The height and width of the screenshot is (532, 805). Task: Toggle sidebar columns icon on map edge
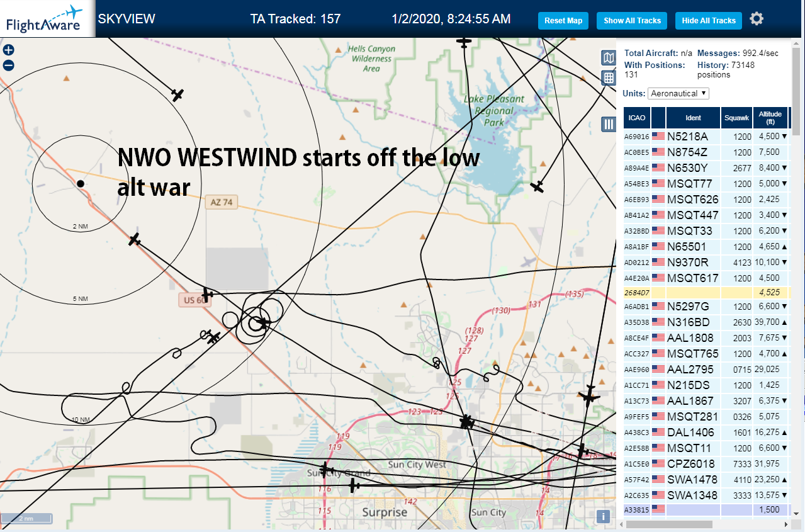[x=609, y=124]
